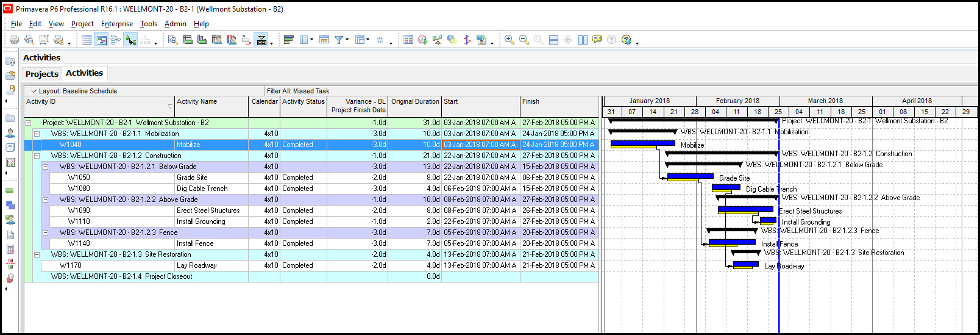Toggle the Hide Bottom Layout icon
Viewport: 980px width, 335px height.
pyautogui.click(x=261, y=40)
